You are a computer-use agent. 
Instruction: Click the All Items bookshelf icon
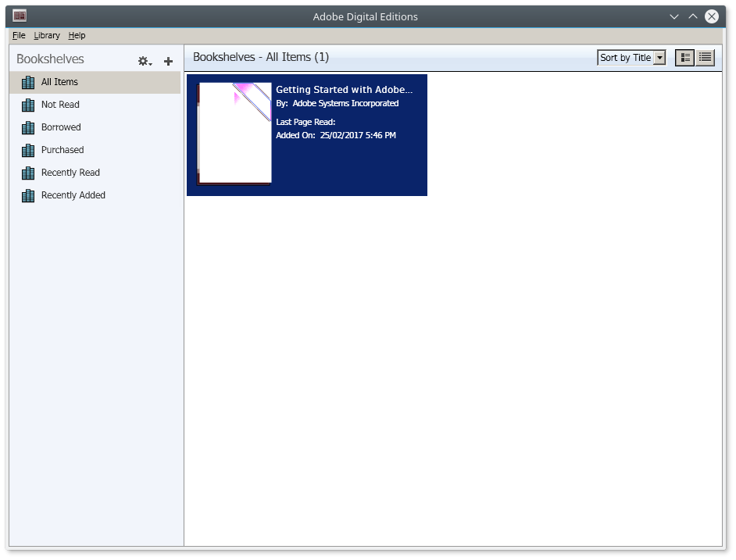(x=29, y=83)
